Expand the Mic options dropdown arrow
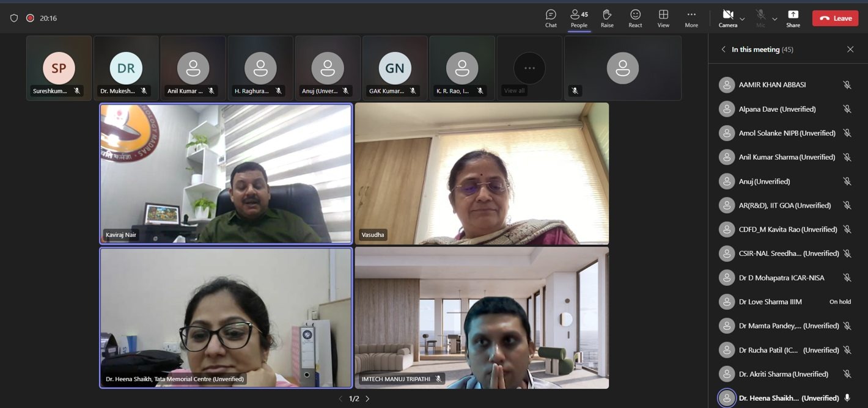 point(774,19)
